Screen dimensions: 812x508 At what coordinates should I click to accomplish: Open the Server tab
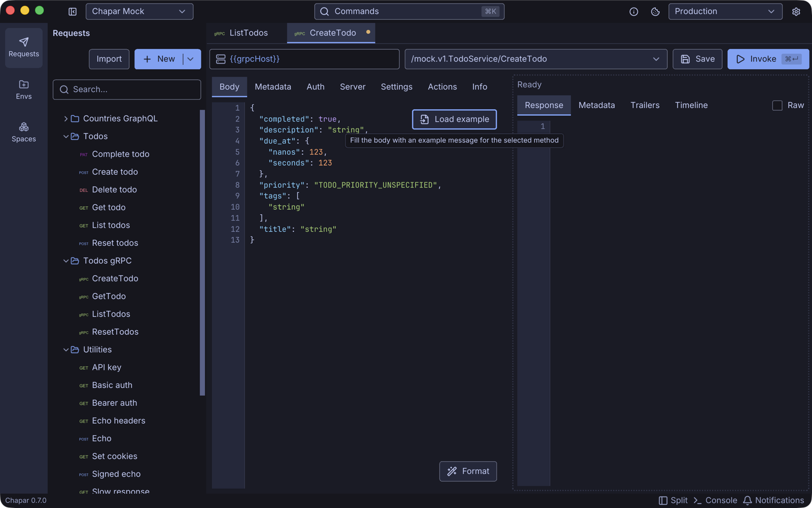(x=353, y=87)
